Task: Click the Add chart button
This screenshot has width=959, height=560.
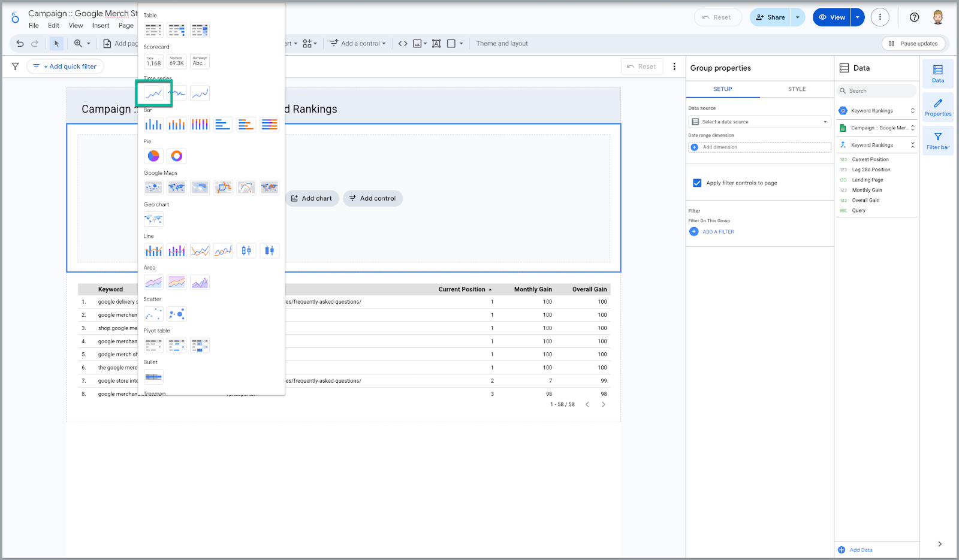Action: [x=312, y=198]
